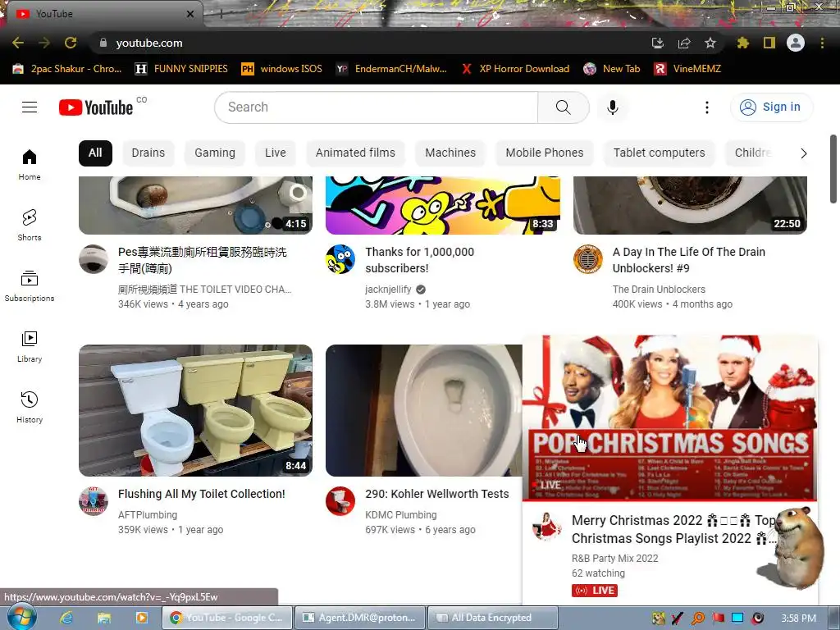Screen dimensions: 840x630
Task: Open KDMC Plumbing channel avatar
Action: [x=340, y=501]
